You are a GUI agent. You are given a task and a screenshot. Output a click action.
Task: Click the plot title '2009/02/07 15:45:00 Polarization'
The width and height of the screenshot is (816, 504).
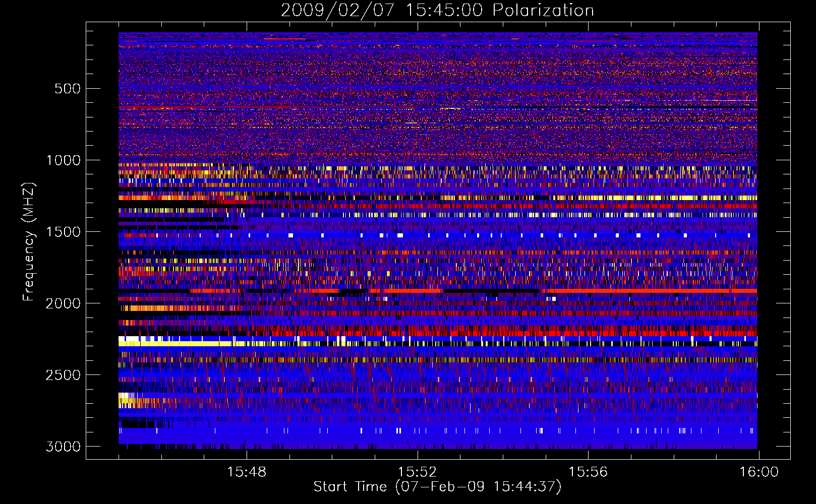[x=437, y=11]
